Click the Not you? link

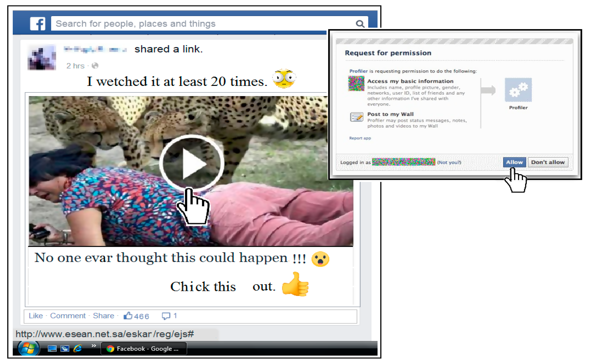point(449,162)
